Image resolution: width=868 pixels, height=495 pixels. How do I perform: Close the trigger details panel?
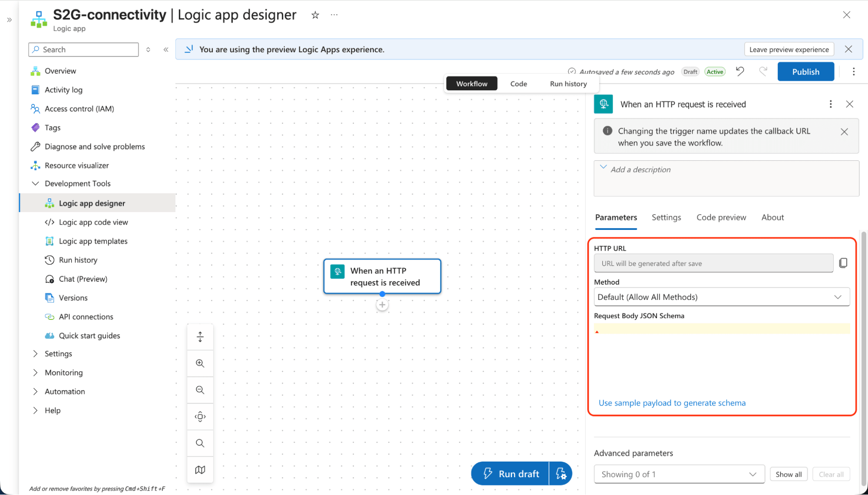[x=850, y=104]
